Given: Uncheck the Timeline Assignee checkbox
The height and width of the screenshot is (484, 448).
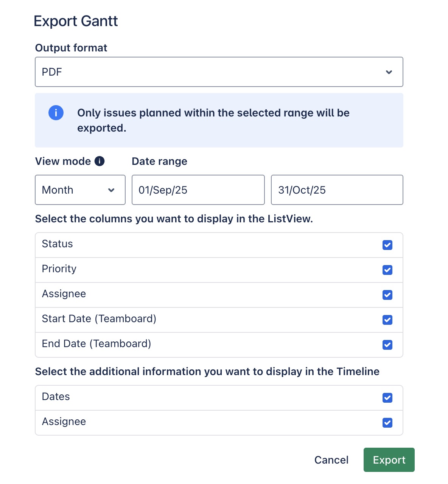Looking at the screenshot, I should (x=387, y=423).
